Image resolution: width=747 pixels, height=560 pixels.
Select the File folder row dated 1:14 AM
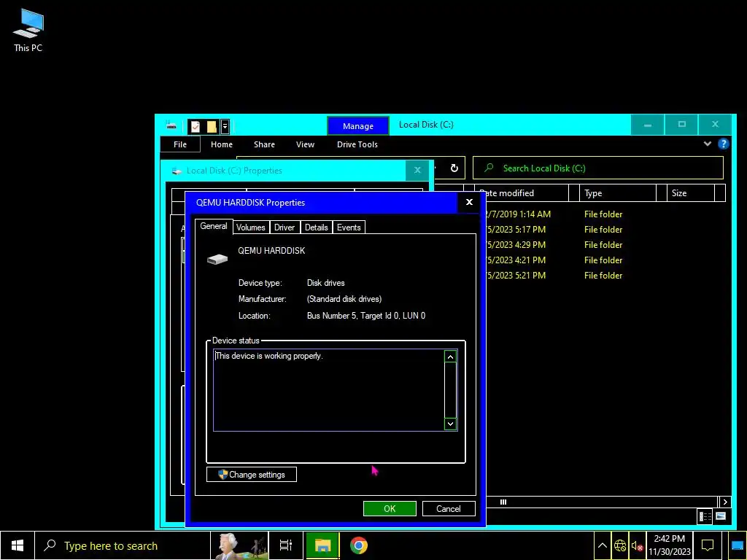pos(603,214)
